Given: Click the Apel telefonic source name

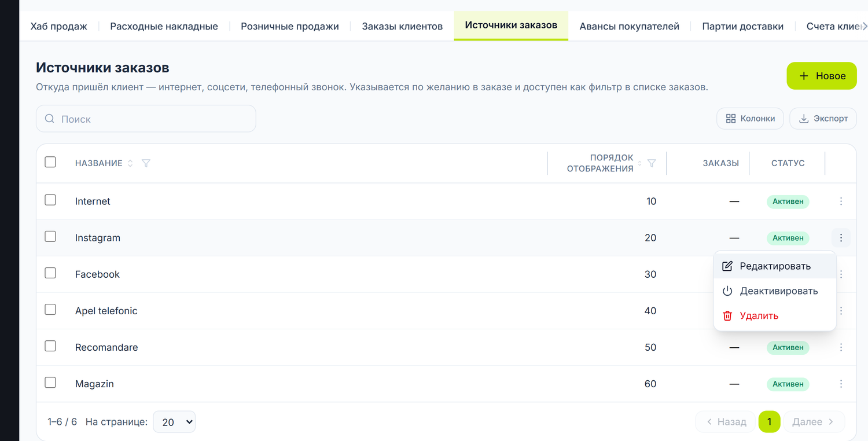Looking at the screenshot, I should (106, 311).
